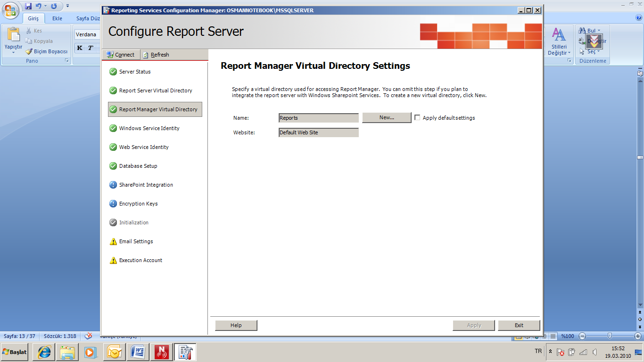Image resolution: width=644 pixels, height=362 pixels.
Task: Show hidden tray icons arrow
Action: (550, 352)
